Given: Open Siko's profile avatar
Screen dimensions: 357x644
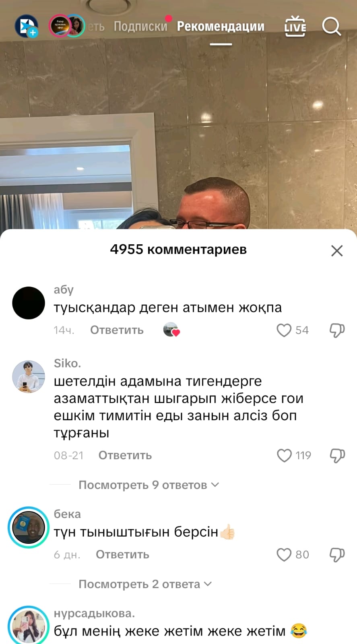Looking at the screenshot, I should click(29, 377).
